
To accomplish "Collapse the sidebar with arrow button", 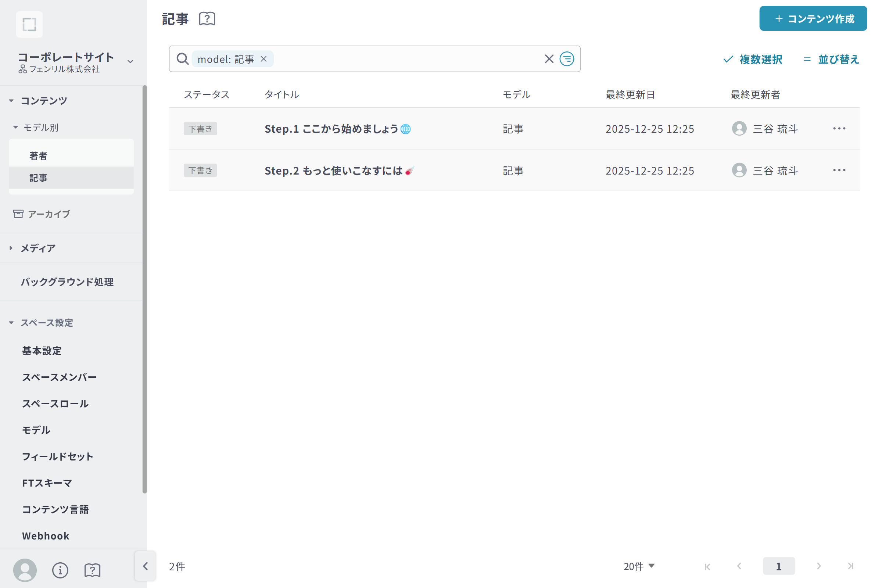I will click(146, 566).
